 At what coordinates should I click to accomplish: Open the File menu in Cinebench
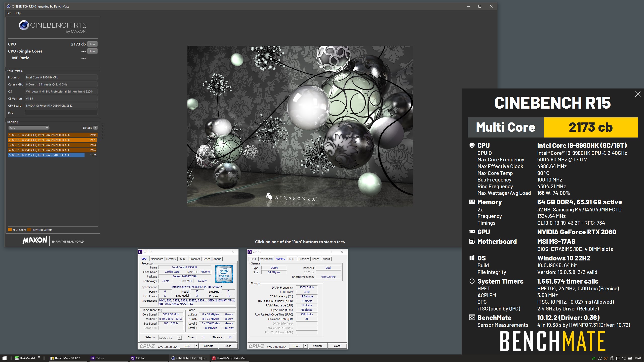(9, 13)
